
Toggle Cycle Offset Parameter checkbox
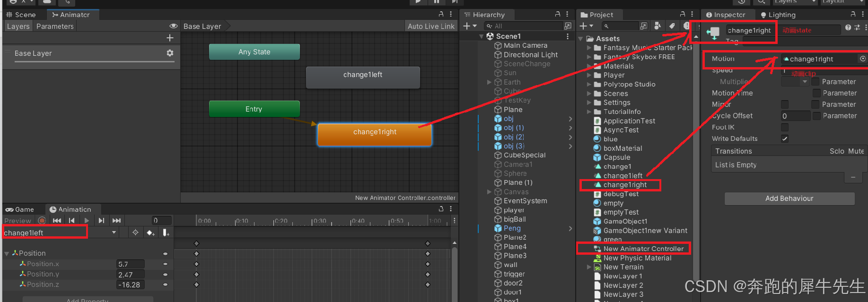pyautogui.click(x=816, y=116)
